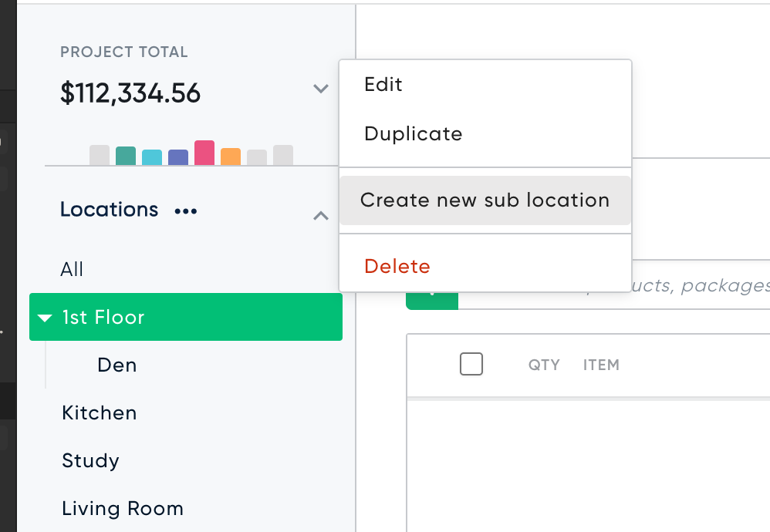Click the project total amount $112,334.56

point(130,93)
